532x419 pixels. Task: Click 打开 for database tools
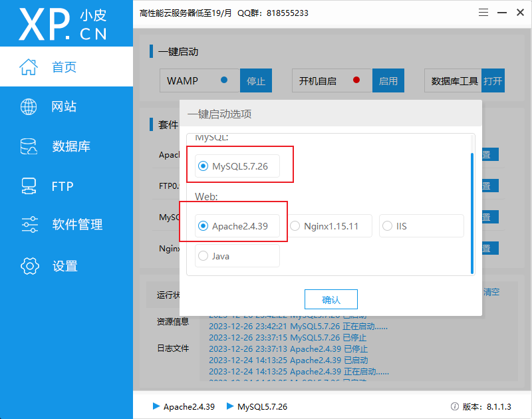(493, 80)
